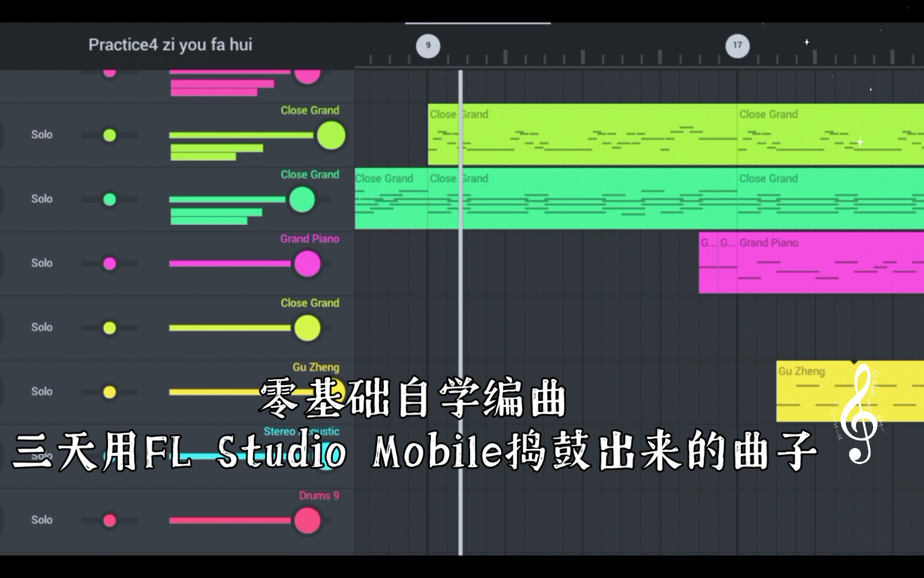Select the Drums 9 track name label
This screenshot has width=924, height=578.
[319, 496]
